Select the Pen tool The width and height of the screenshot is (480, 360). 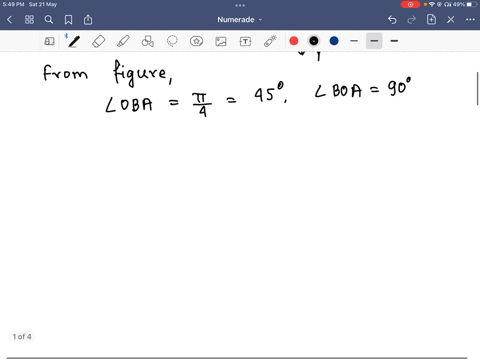74,41
